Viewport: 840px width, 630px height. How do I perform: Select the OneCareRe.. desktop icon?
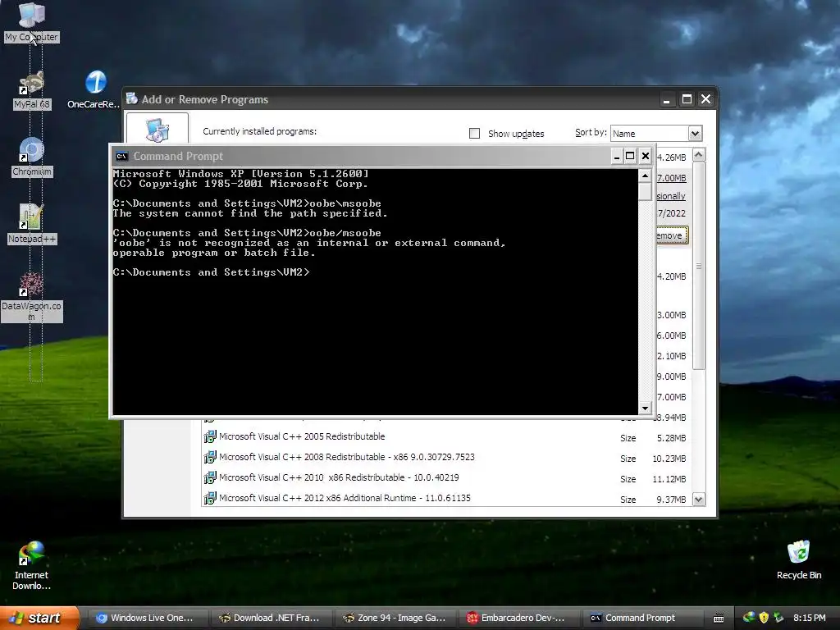[x=95, y=89]
